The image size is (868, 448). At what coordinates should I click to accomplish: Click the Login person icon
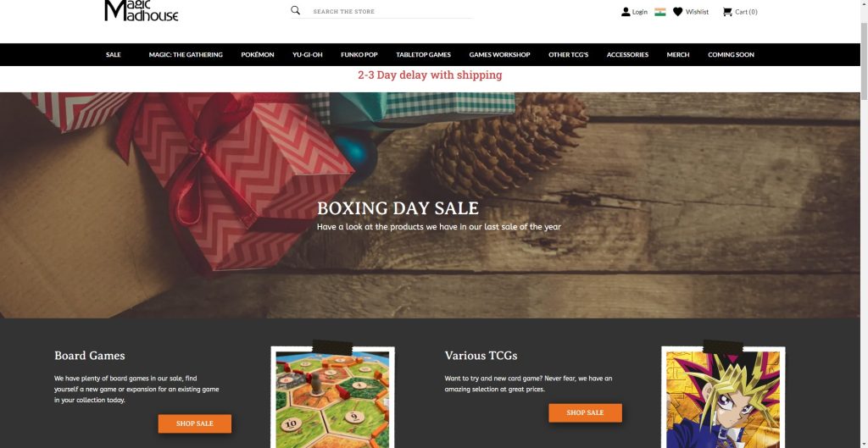point(626,12)
